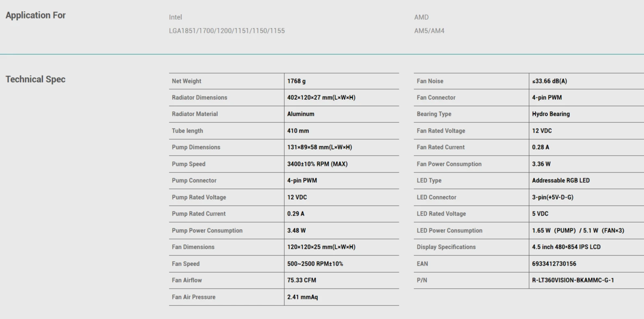Select the Fan Noise ≤33.66 dB(A) value

[550, 81]
